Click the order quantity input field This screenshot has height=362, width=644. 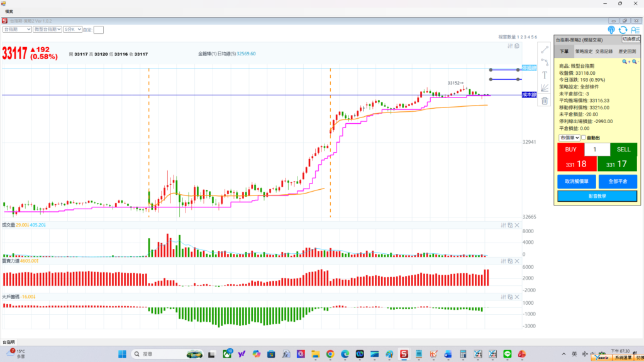[597, 150]
